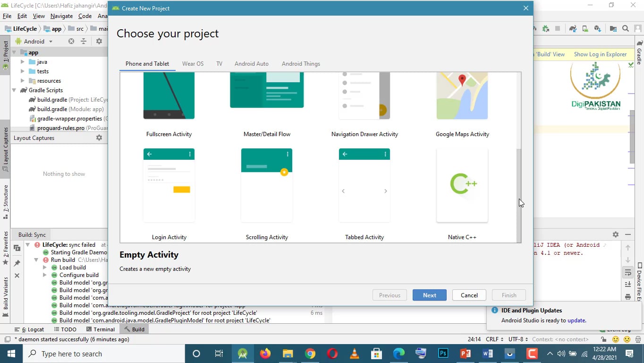Toggle soft-wrap icon in Build output
The height and width of the screenshot is (363, 644).
tap(628, 273)
